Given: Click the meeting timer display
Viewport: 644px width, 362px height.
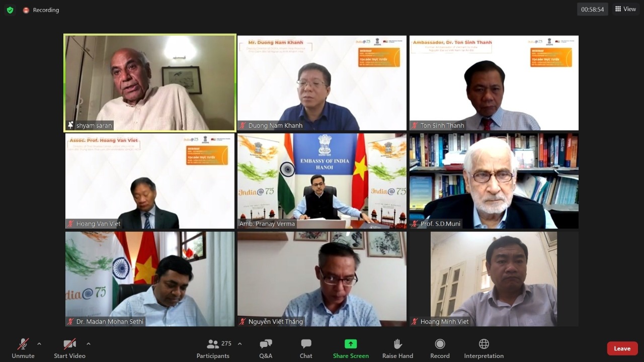Looking at the screenshot, I should (593, 9).
